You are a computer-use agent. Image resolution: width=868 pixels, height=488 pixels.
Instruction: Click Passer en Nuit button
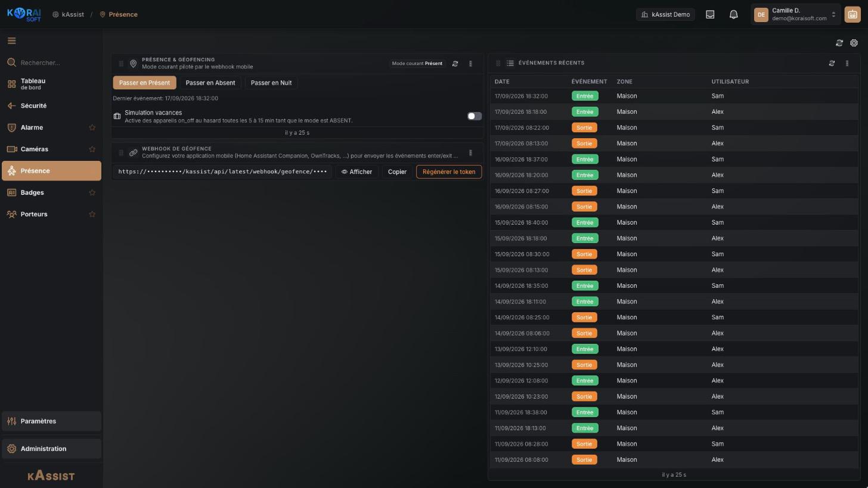click(x=271, y=83)
